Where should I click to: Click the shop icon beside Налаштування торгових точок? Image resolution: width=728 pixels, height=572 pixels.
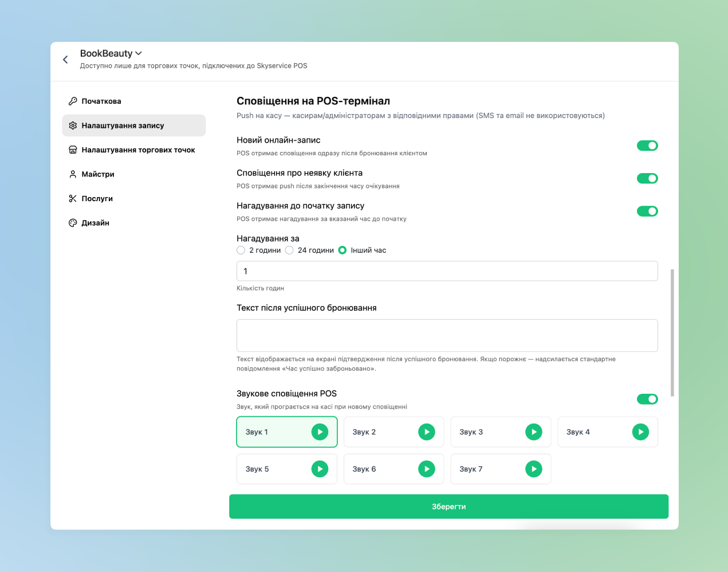tap(73, 150)
